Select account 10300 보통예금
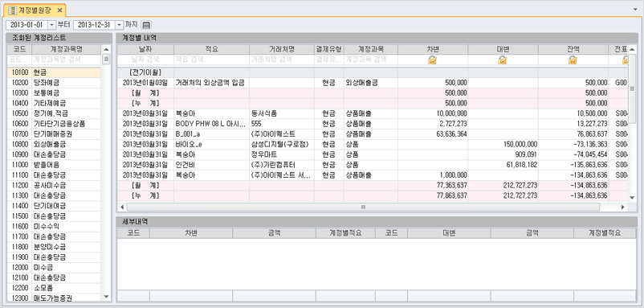644x308 pixels. [x=55, y=93]
